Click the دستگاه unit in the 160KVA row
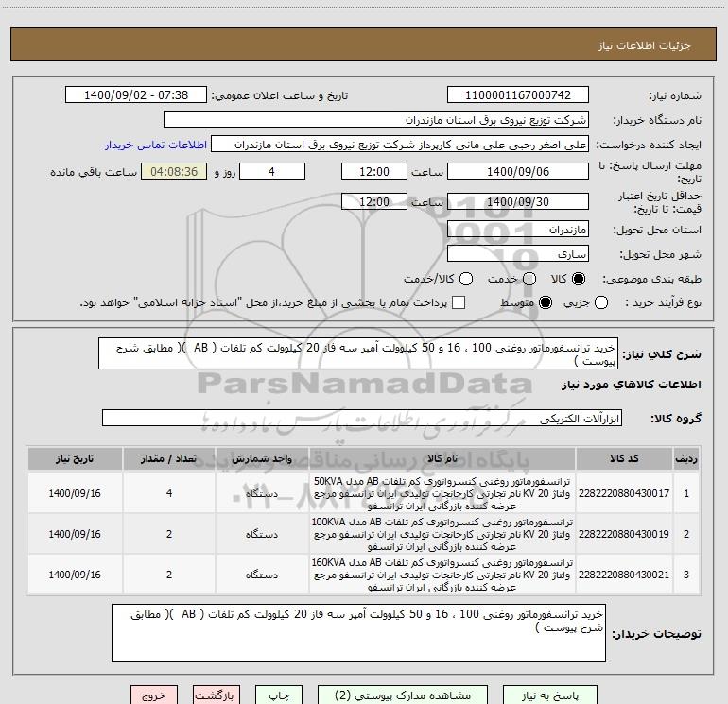This screenshot has height=704, width=728. pyautogui.click(x=262, y=575)
